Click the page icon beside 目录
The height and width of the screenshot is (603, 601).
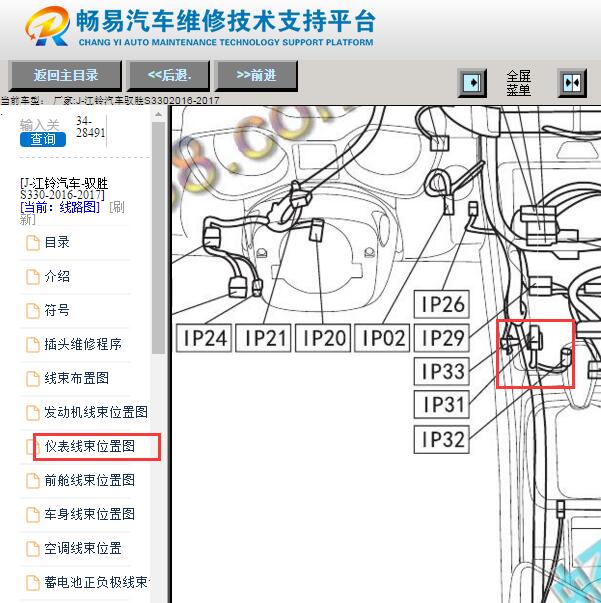pyautogui.click(x=33, y=243)
